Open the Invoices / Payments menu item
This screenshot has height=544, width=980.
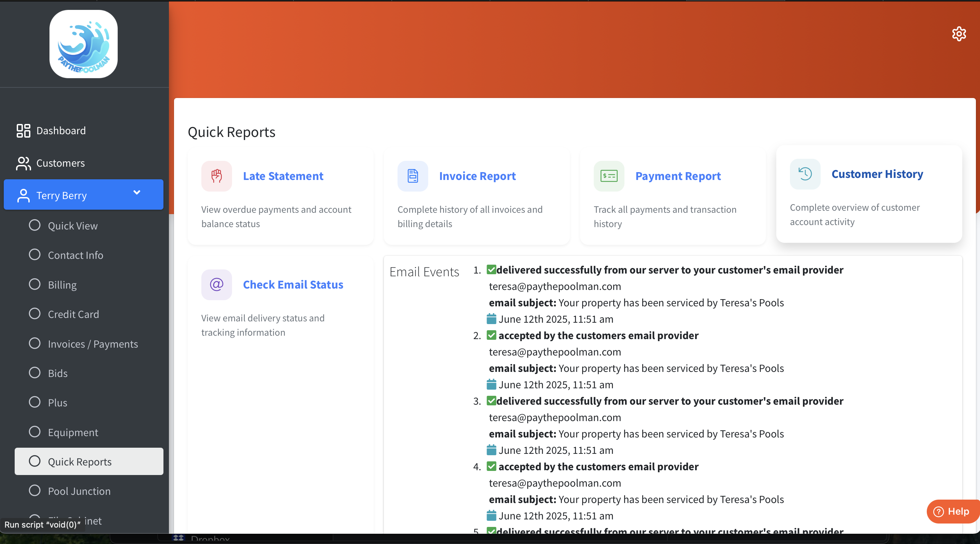(x=93, y=344)
